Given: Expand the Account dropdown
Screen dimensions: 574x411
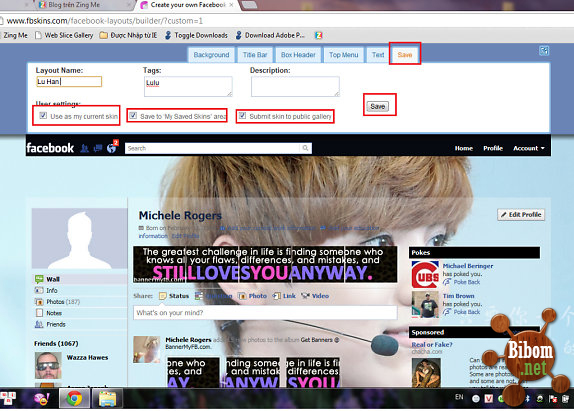Looking at the screenshot, I should pos(529,148).
